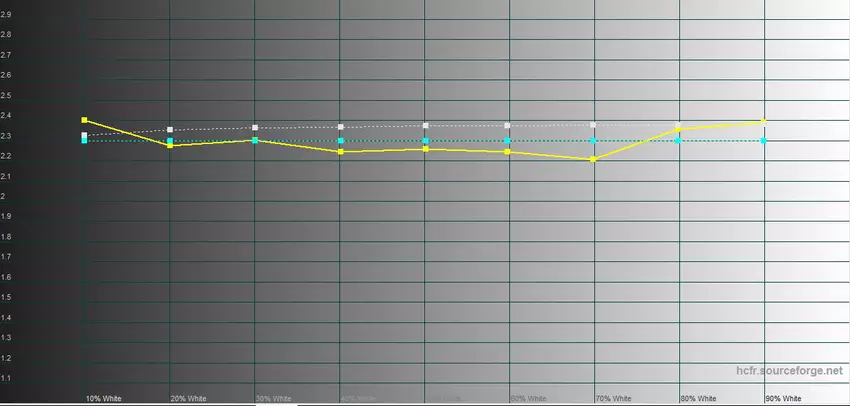Click the cyan data point at 70% White

[x=594, y=141]
